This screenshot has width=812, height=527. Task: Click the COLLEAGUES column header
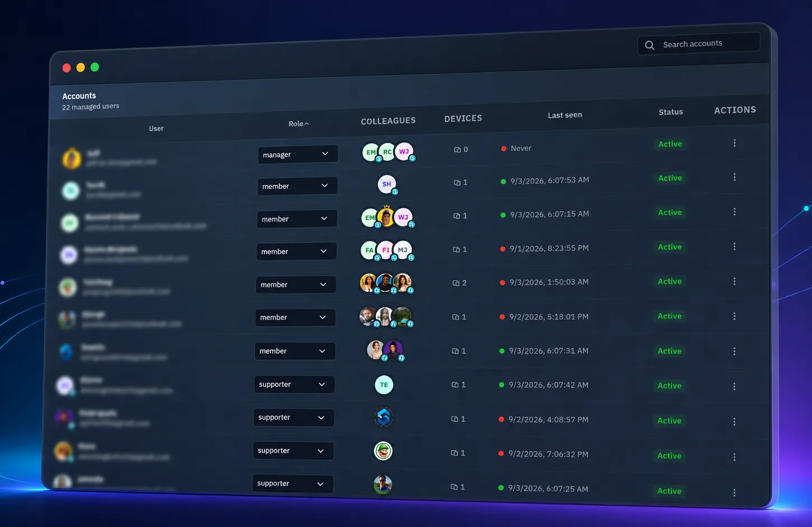(388, 121)
